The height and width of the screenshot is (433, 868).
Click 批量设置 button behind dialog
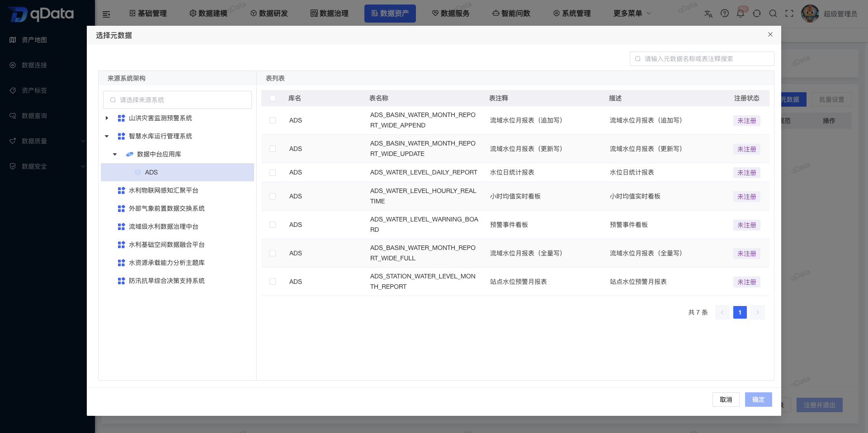(x=832, y=99)
